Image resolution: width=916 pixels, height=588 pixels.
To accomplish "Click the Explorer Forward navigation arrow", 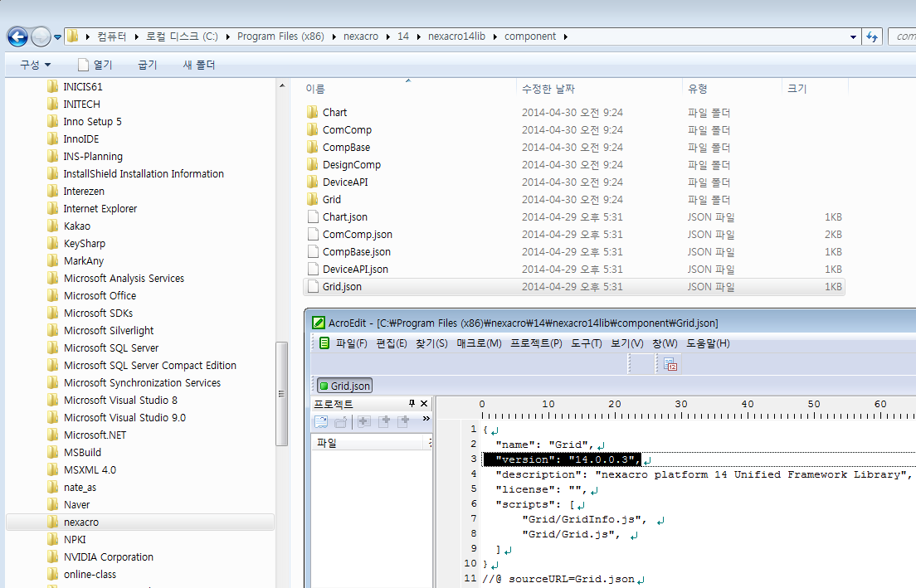I will pyautogui.click(x=41, y=36).
